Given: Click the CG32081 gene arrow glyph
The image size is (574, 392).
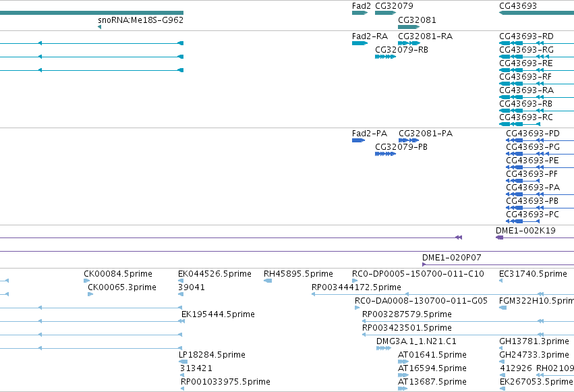Looking at the screenshot, I should click(x=409, y=27).
